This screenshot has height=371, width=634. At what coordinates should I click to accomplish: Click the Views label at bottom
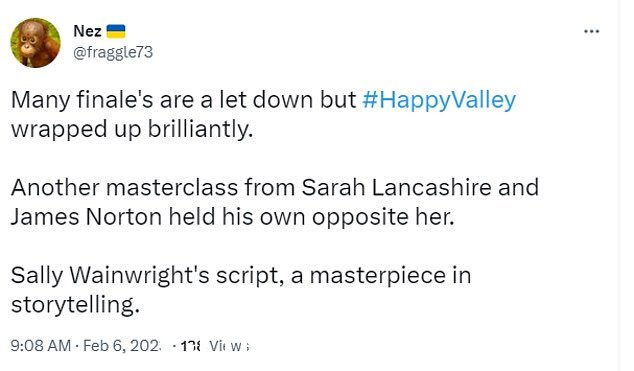point(229,346)
